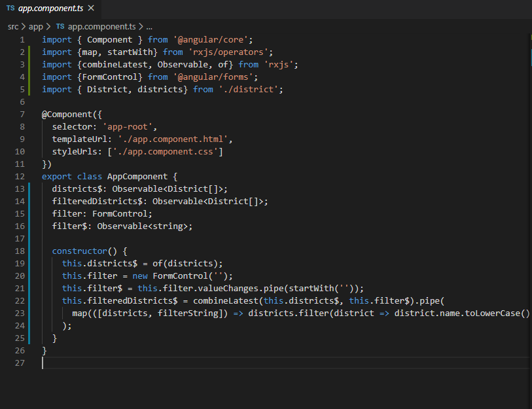Click line number 18 in the gutter
This screenshot has width=532, height=409.
20,251
